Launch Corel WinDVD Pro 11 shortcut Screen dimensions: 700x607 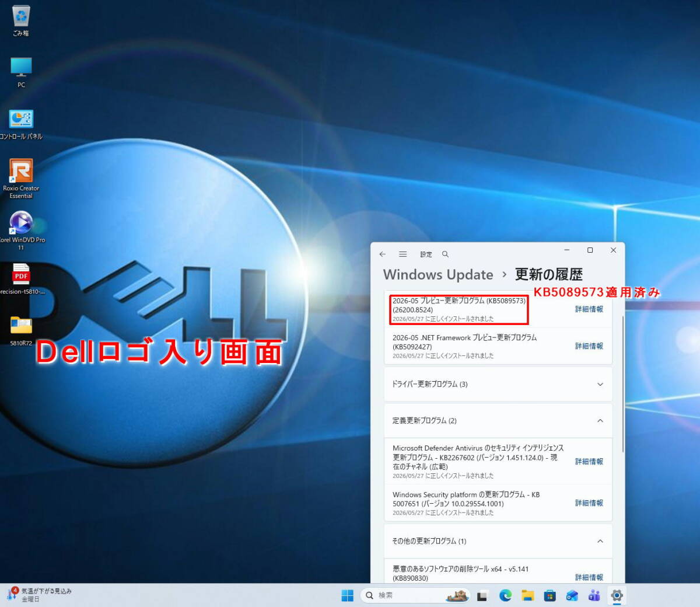(21, 231)
